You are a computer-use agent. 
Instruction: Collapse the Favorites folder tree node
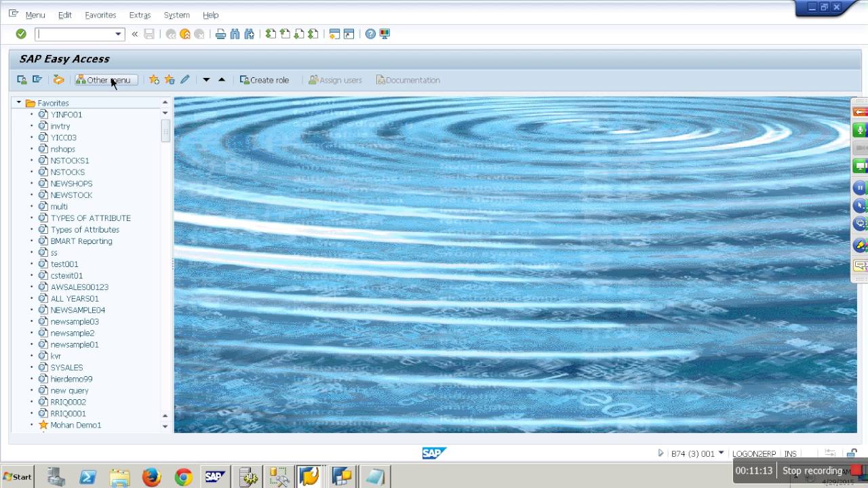click(x=19, y=103)
